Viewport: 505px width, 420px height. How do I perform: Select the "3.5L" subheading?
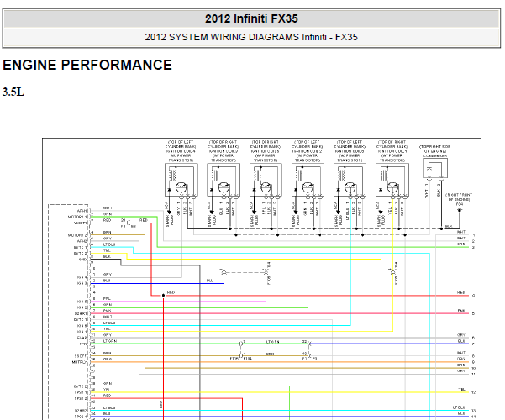[x=13, y=92]
